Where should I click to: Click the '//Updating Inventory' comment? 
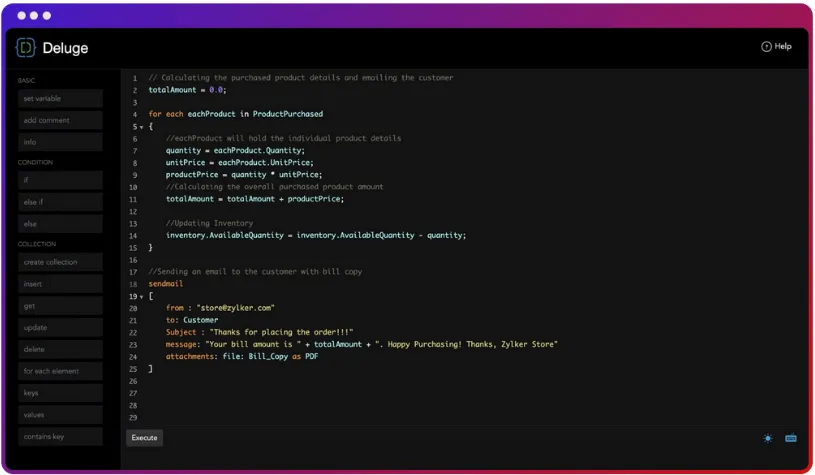point(209,223)
